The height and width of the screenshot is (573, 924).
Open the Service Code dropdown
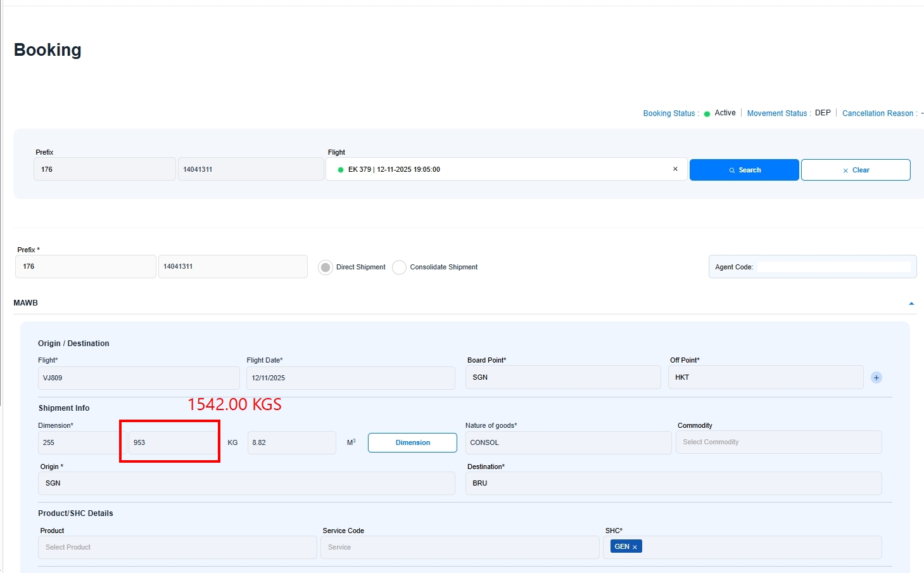459,548
